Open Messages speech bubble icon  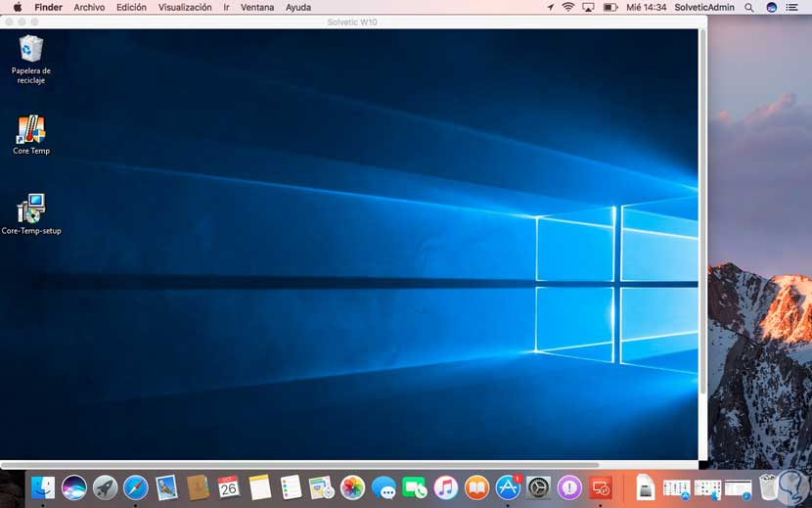click(383, 487)
